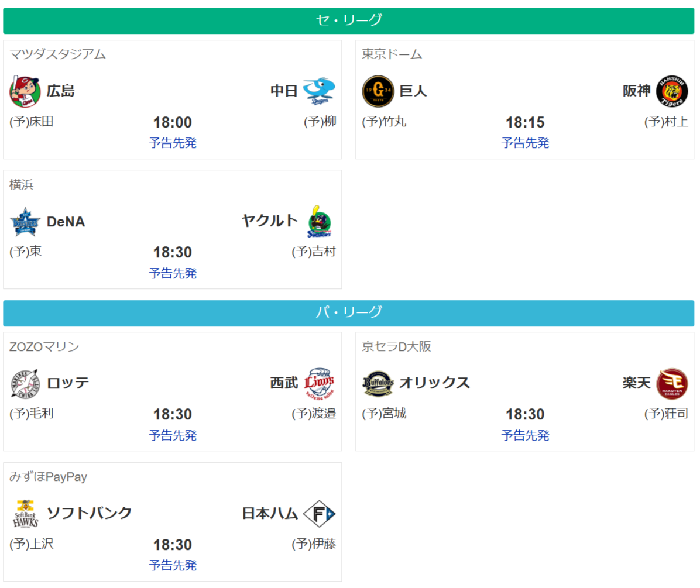
Task: Click the DeNA BayStars team logo
Action: click(25, 222)
